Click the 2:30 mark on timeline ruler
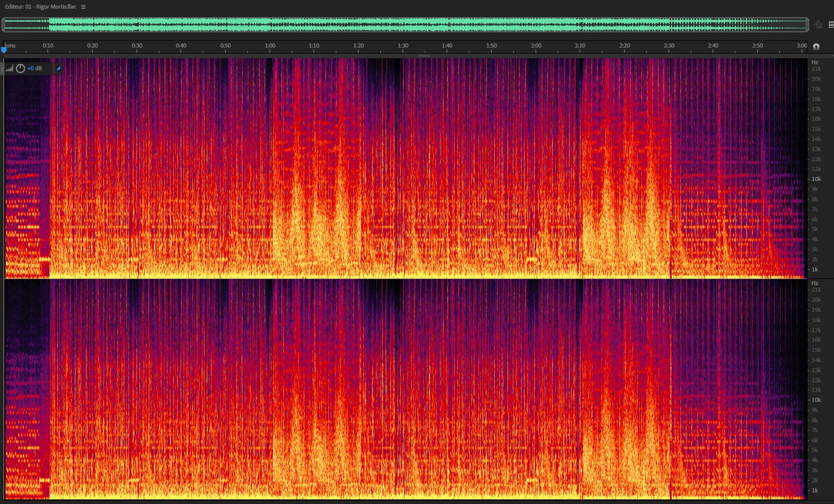The image size is (834, 504). 669,45
